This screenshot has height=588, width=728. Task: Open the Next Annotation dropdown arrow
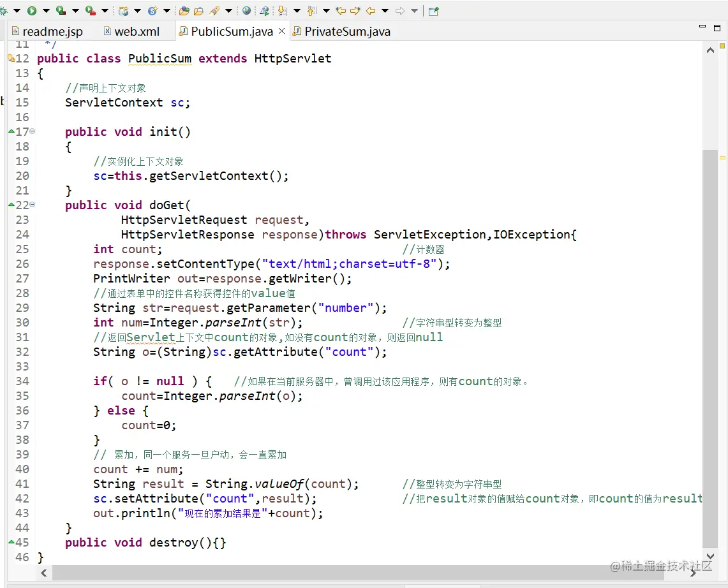tap(297, 11)
